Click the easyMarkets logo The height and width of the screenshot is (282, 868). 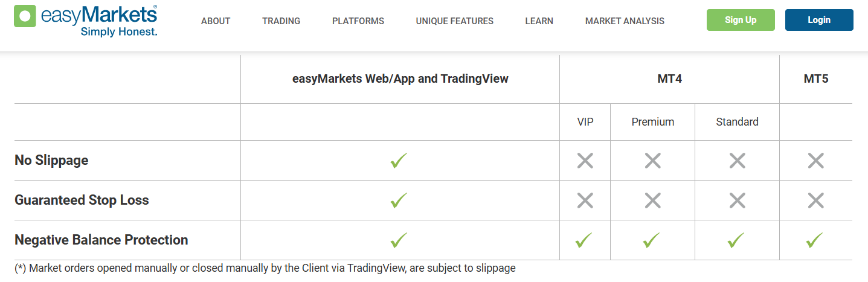85,21
